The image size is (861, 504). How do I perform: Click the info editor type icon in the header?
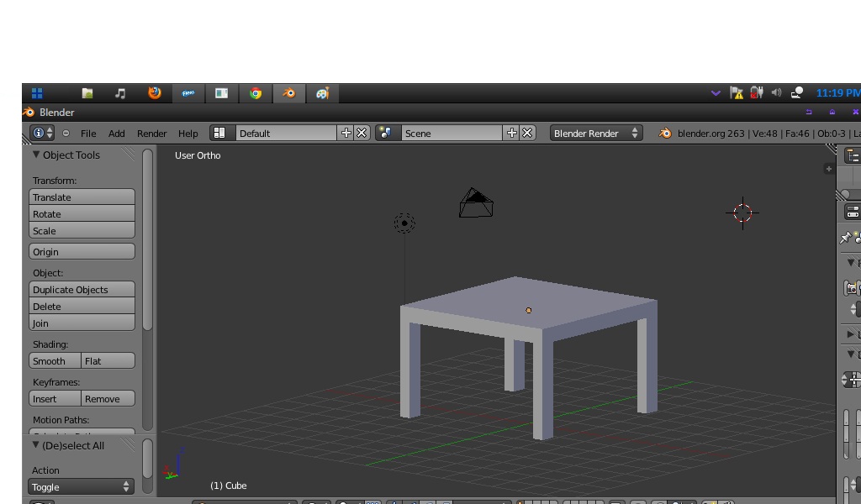click(40, 133)
